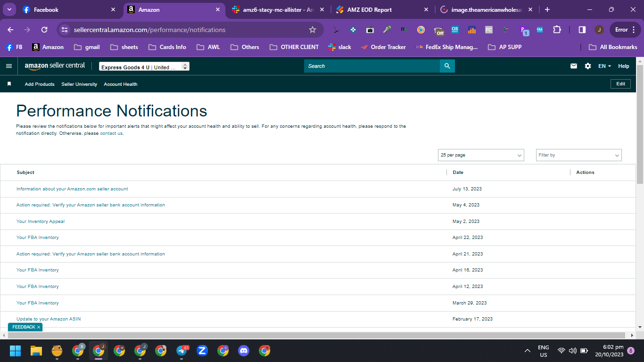Open the EN language dropdown
Image resolution: width=644 pixels, height=362 pixels.
604,66
